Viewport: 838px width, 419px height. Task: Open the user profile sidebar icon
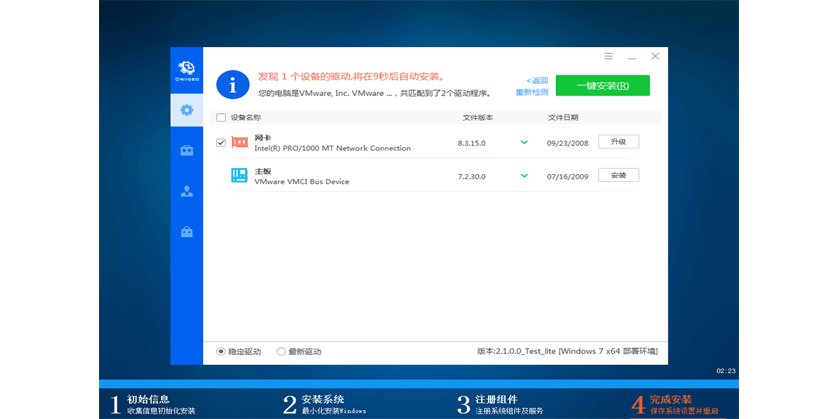185,192
